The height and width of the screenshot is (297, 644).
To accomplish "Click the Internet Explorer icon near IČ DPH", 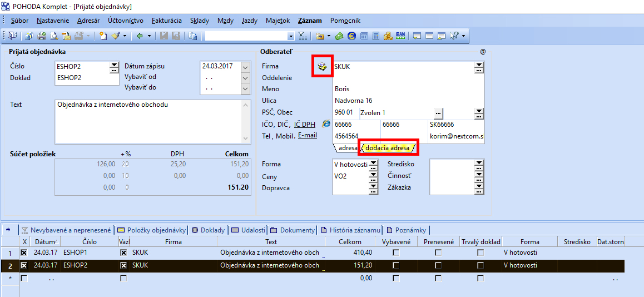I will click(326, 123).
